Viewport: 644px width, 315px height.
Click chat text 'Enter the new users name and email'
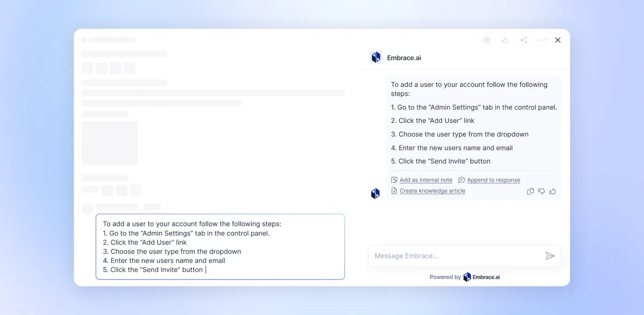pos(452,148)
